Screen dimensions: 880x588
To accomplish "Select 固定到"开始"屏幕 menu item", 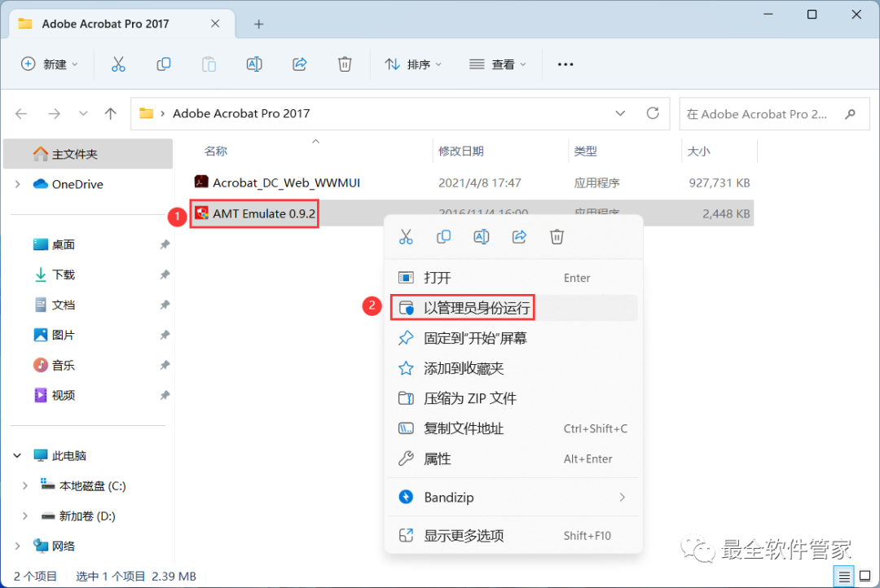I will point(513,338).
